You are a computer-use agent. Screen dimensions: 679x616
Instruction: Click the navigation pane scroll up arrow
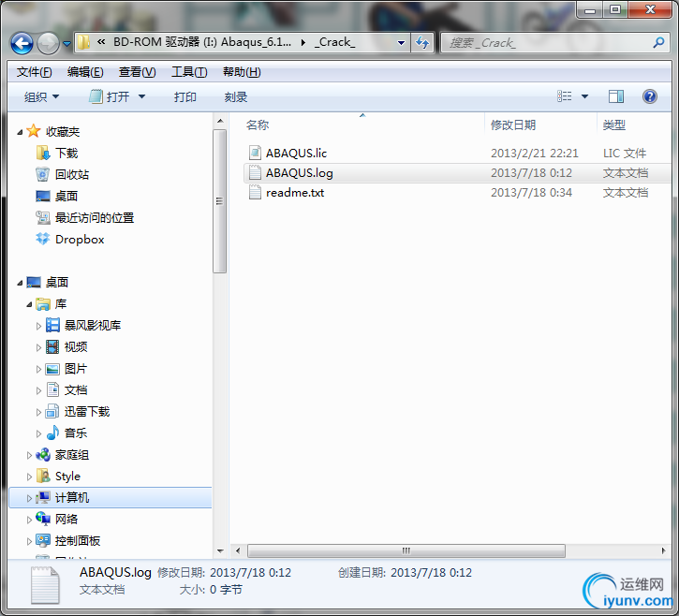click(x=220, y=121)
